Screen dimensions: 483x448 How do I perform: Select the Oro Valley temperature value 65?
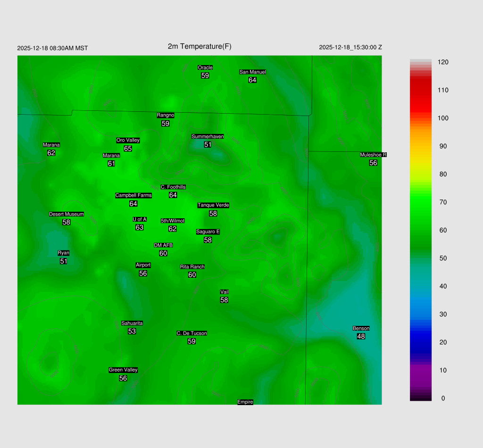coord(128,149)
